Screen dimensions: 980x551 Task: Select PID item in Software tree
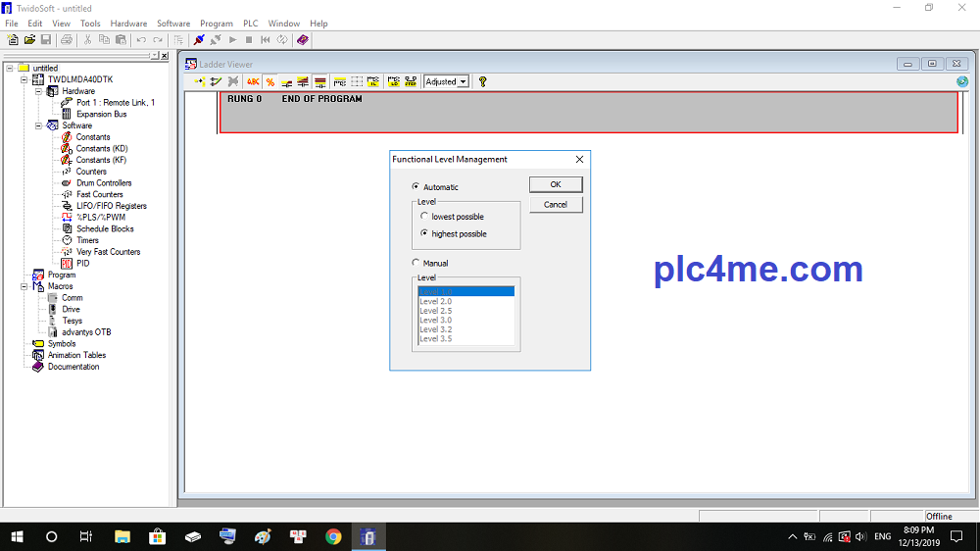pyautogui.click(x=82, y=264)
